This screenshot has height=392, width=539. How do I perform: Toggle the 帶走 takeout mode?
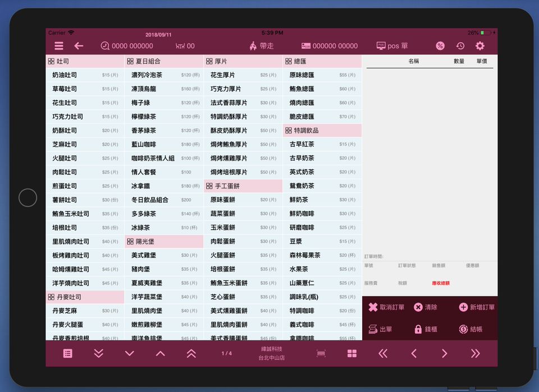tap(261, 46)
